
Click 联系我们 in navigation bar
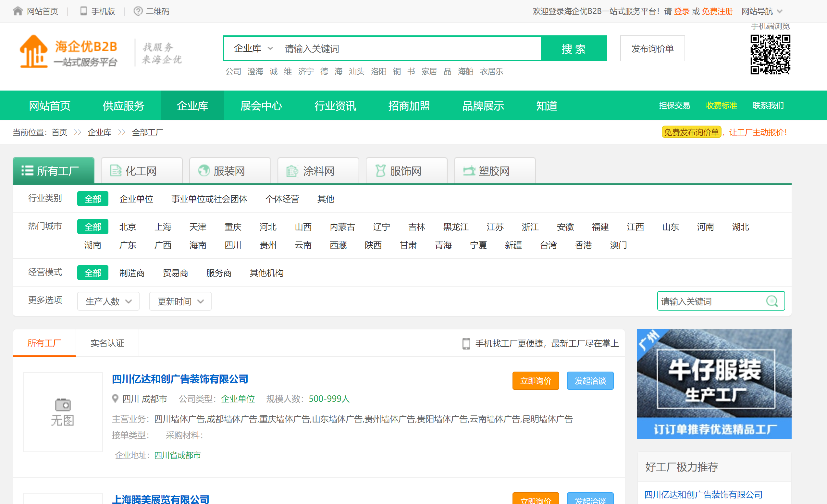click(x=768, y=105)
